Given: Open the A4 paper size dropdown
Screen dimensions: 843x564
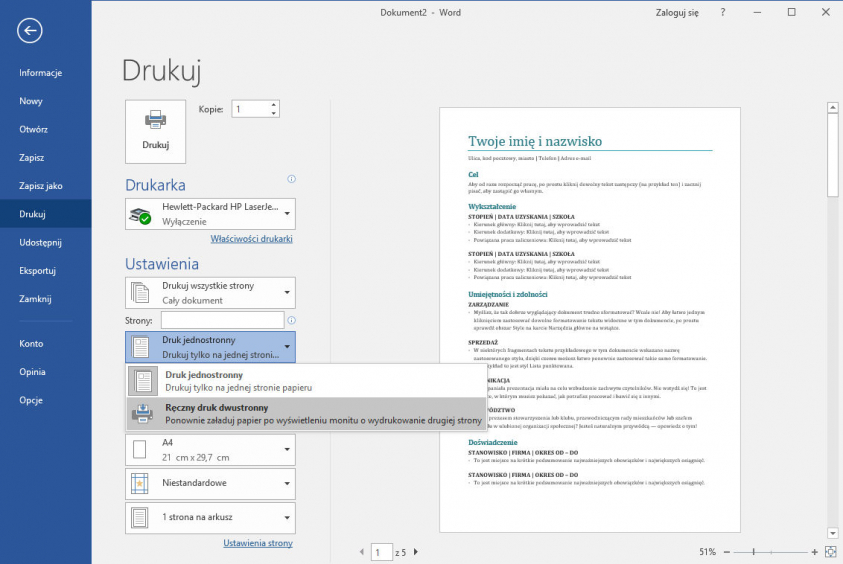Looking at the screenshot, I should (210, 450).
